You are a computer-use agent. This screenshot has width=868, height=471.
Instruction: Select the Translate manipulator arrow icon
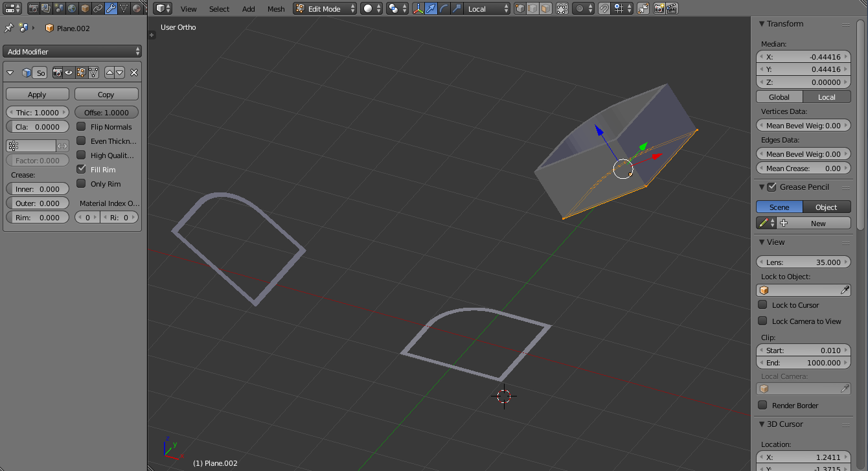click(x=431, y=8)
